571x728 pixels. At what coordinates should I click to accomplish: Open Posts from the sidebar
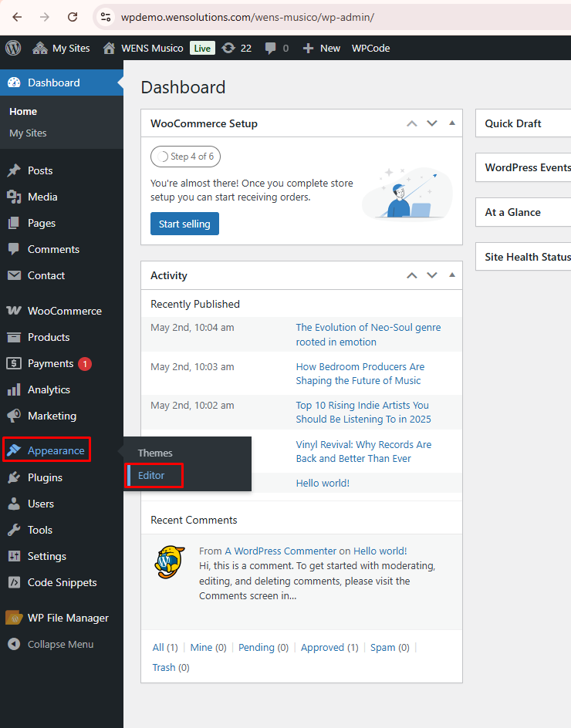(62, 170)
